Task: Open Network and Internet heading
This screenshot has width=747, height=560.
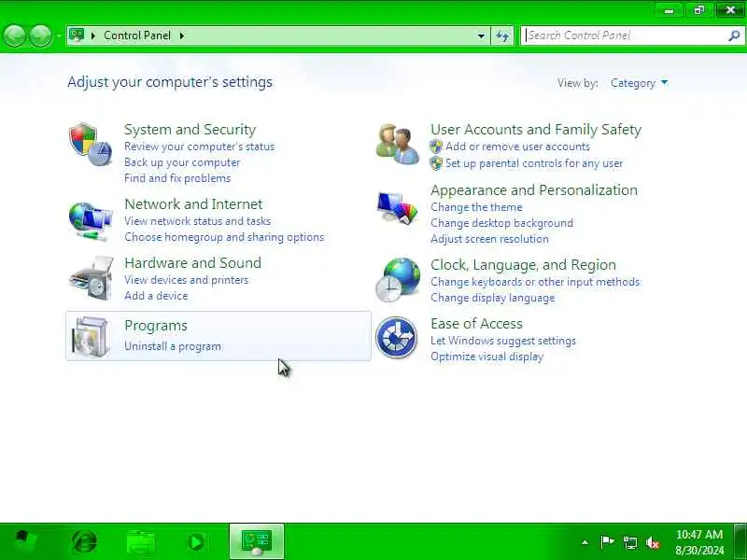Action: coord(193,204)
